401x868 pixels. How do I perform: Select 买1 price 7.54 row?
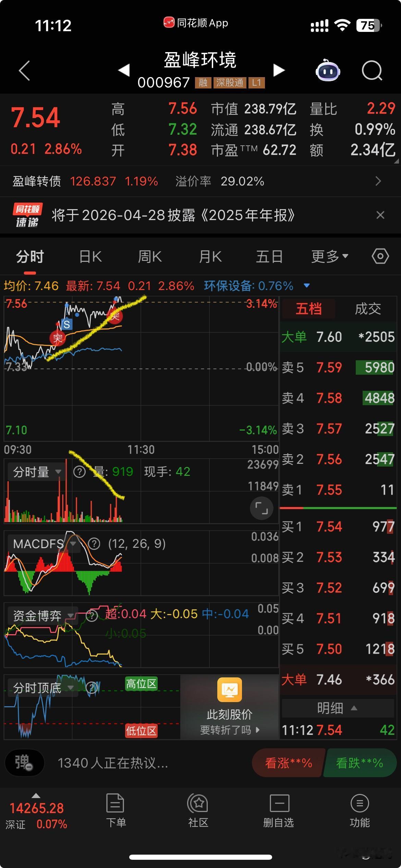click(x=338, y=527)
